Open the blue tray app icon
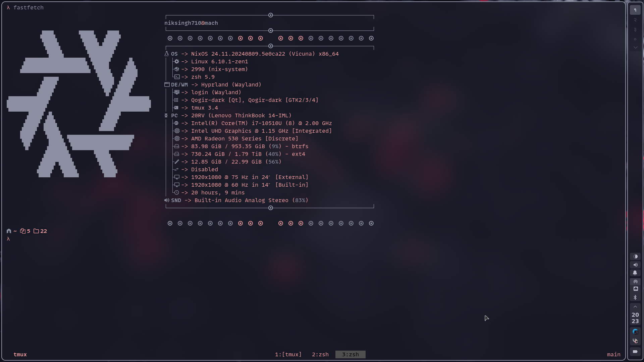This screenshot has height=362, width=644. point(635,331)
